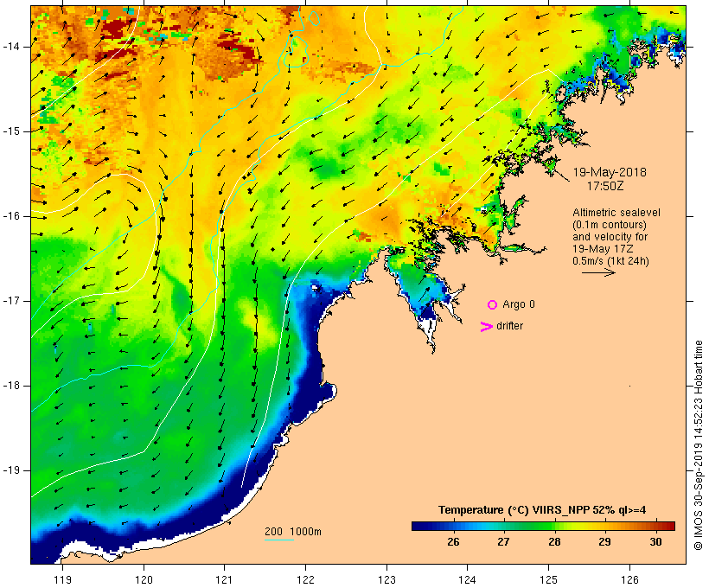The height and width of the screenshot is (588, 709).
Task: Click latitude axis label '-16'
Action: pyautogui.click(x=10, y=216)
